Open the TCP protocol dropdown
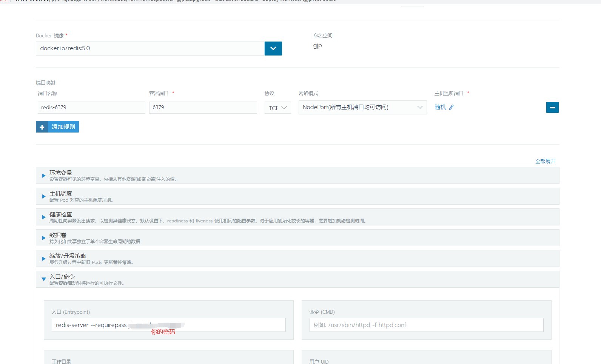 pos(278,108)
